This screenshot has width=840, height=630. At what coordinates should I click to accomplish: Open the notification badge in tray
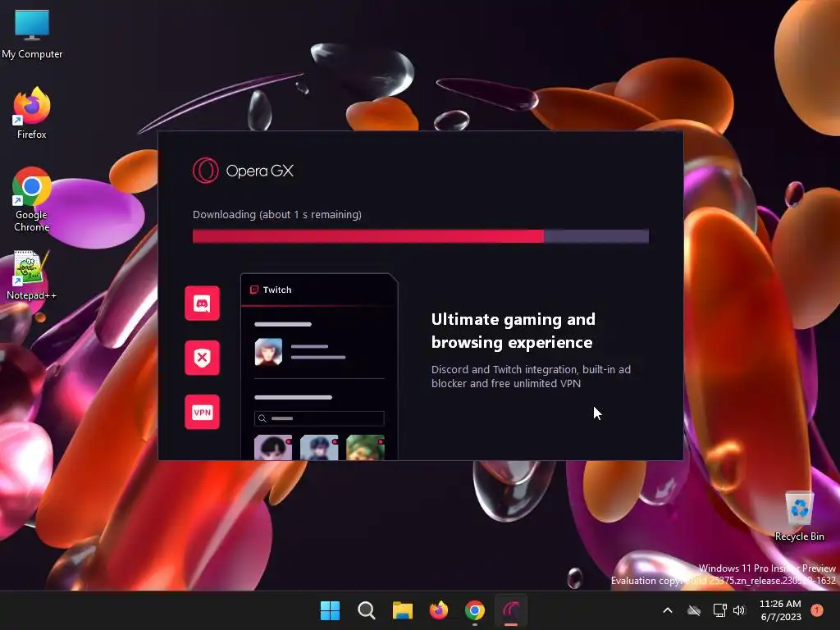(817, 610)
